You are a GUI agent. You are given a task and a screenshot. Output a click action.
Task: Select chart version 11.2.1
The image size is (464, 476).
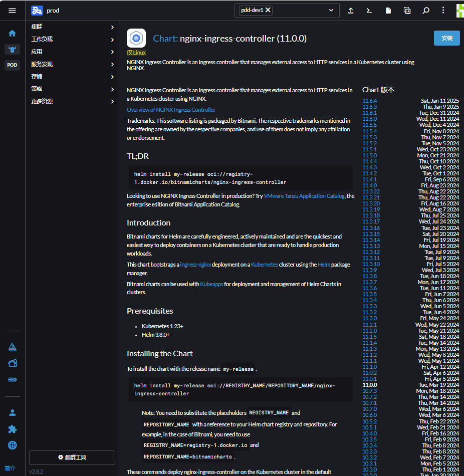[x=370, y=325]
